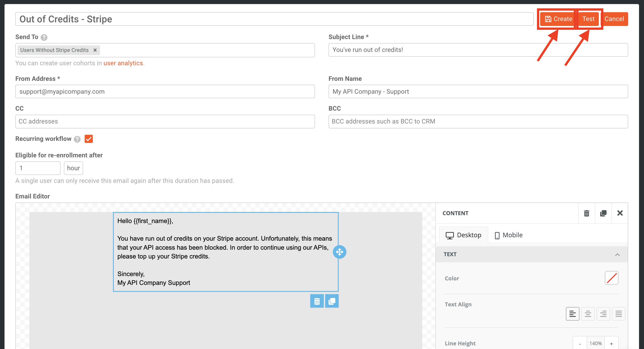
Task: Focus the CC addresses field
Action: click(x=165, y=121)
